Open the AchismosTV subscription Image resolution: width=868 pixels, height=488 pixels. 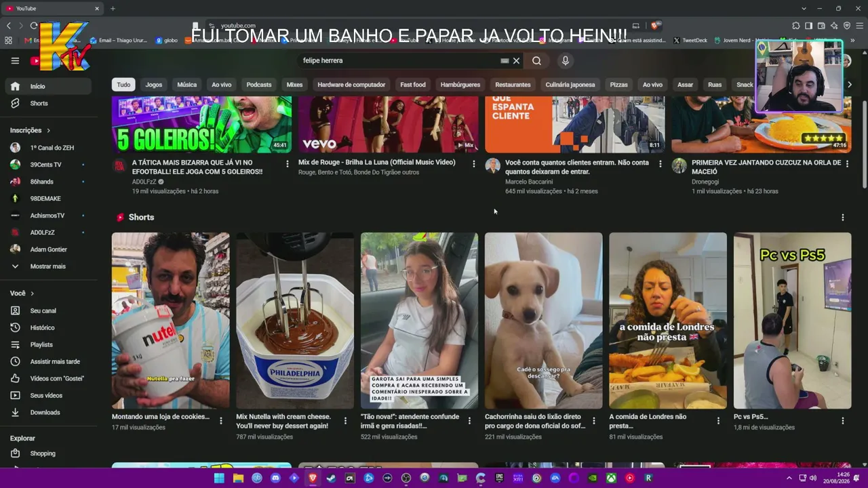click(47, 216)
